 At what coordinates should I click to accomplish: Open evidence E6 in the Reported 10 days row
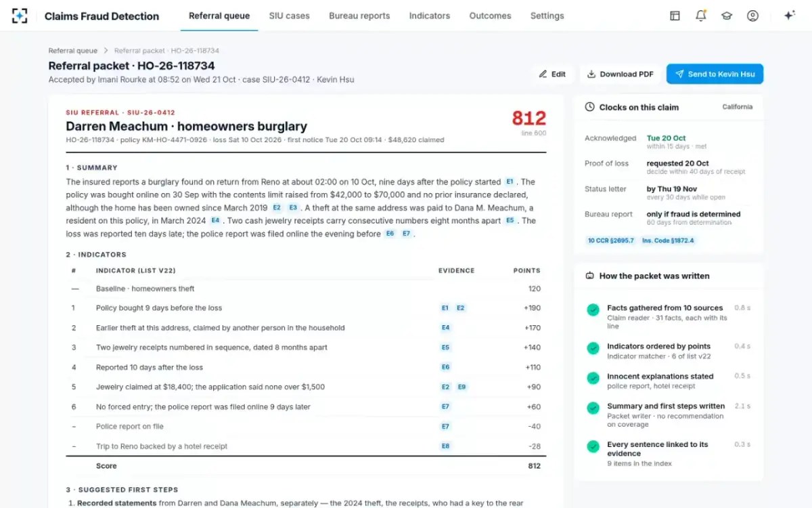(445, 367)
